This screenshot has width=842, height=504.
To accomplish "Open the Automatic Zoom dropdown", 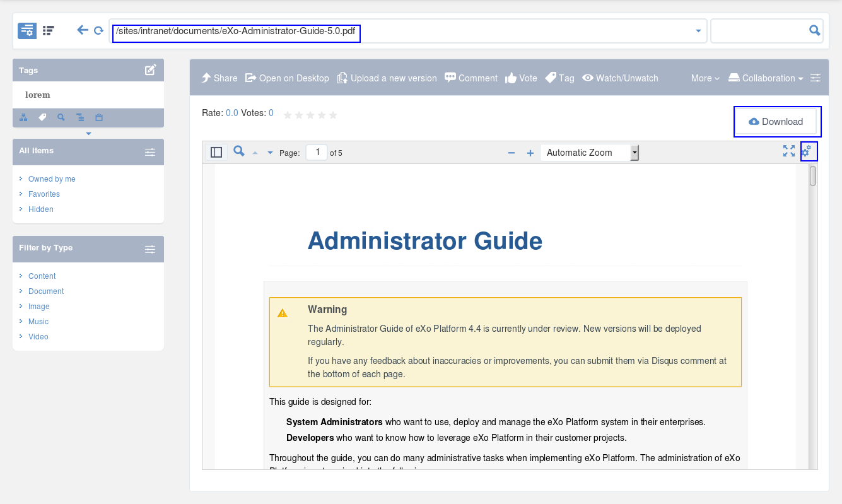I will 590,153.
